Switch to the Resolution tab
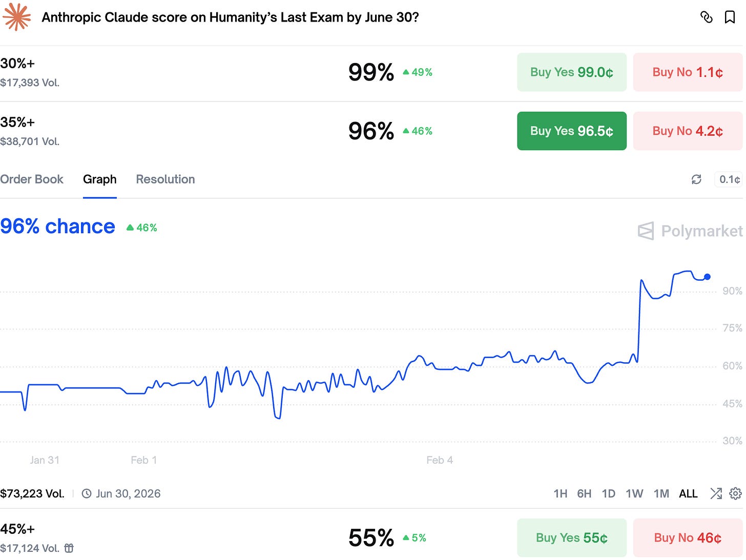746x560 pixels. [x=165, y=179]
